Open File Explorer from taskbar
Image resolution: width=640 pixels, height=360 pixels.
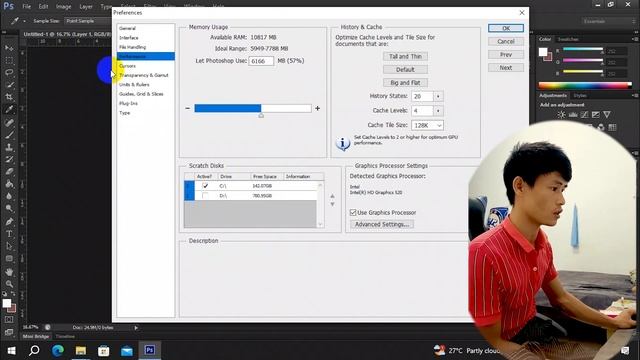point(80,350)
